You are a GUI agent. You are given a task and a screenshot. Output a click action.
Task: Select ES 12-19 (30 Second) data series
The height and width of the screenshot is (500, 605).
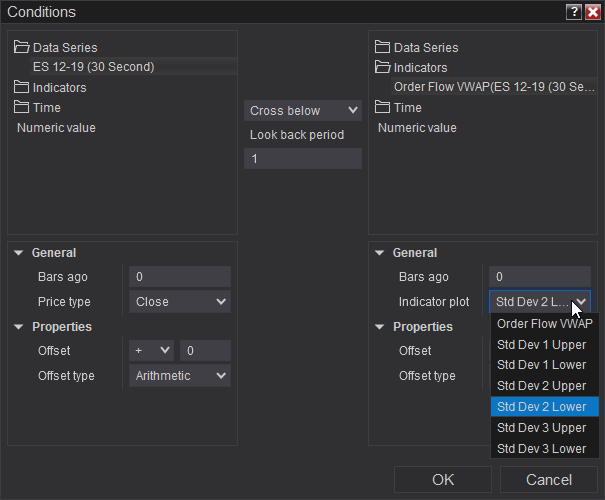94,67
